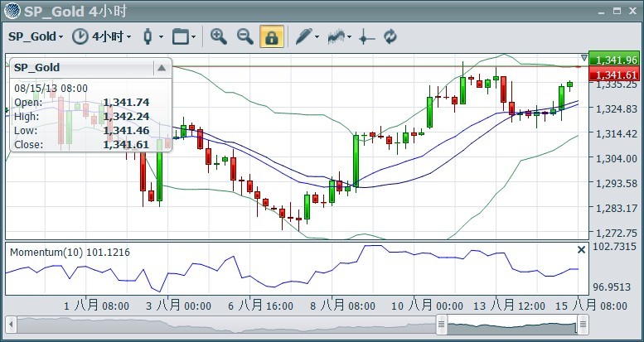Click the red 1,341.61 price label
Viewport: 644px width, 342px height.
613,75
